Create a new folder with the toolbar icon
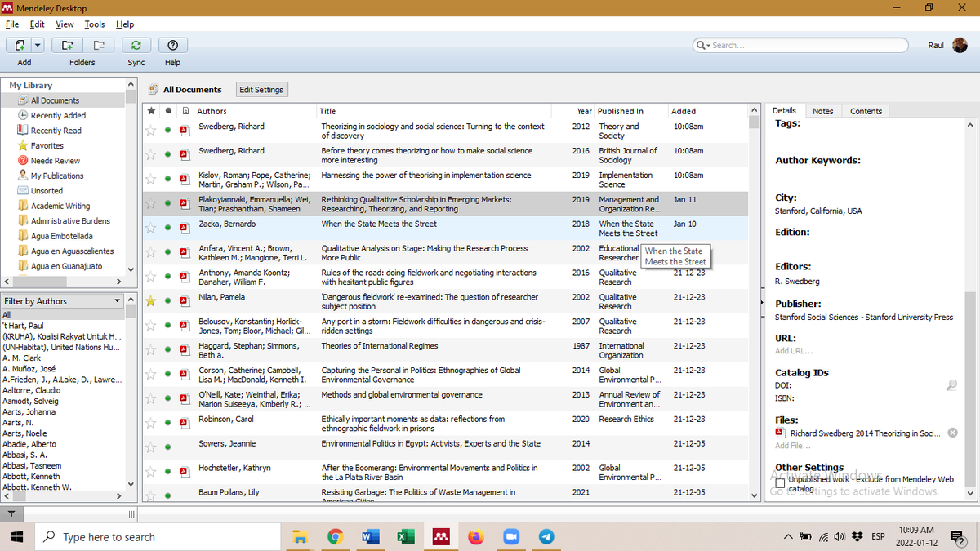Screen dimensions: 980x551 [68, 45]
